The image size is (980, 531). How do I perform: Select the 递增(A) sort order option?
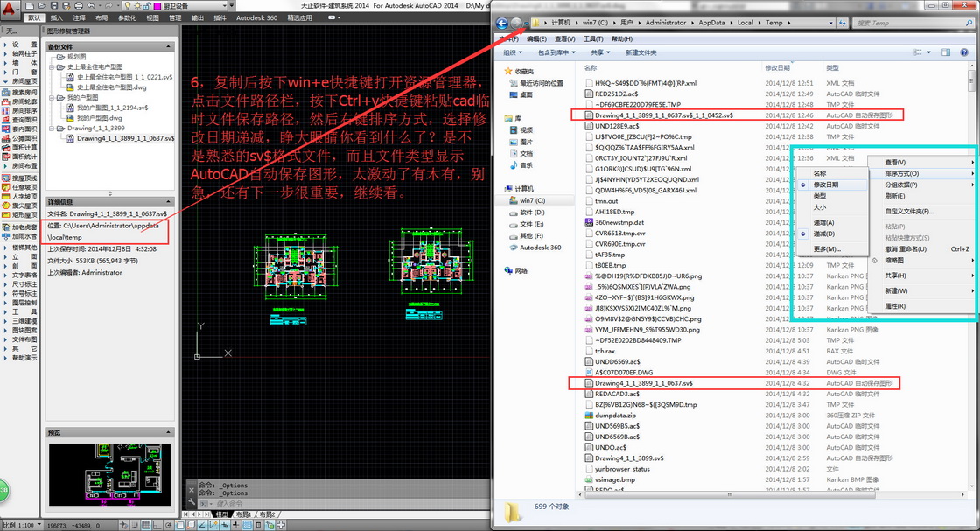[x=823, y=222]
